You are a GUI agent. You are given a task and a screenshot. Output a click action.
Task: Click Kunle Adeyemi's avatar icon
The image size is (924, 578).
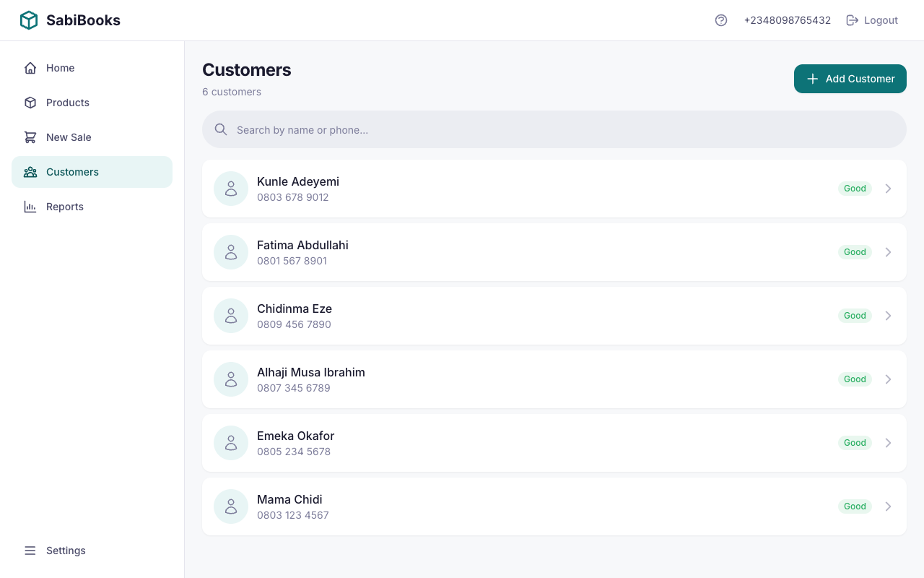pyautogui.click(x=230, y=189)
